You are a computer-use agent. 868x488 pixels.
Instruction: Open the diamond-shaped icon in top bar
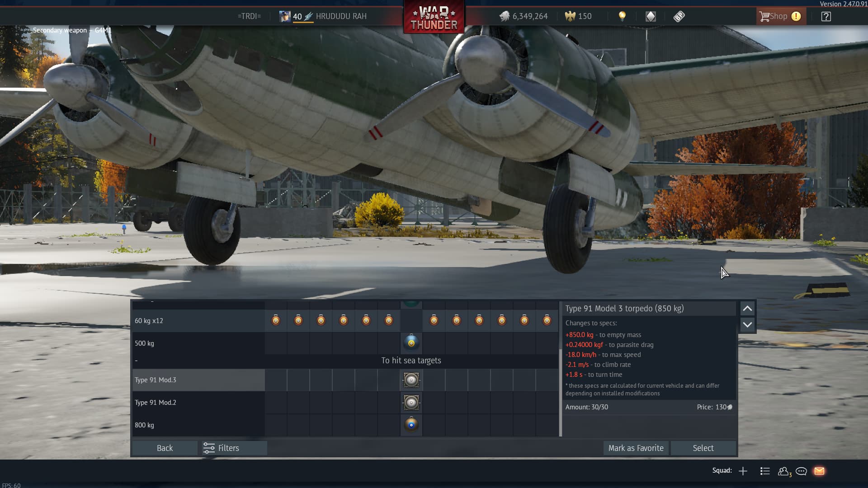point(651,16)
